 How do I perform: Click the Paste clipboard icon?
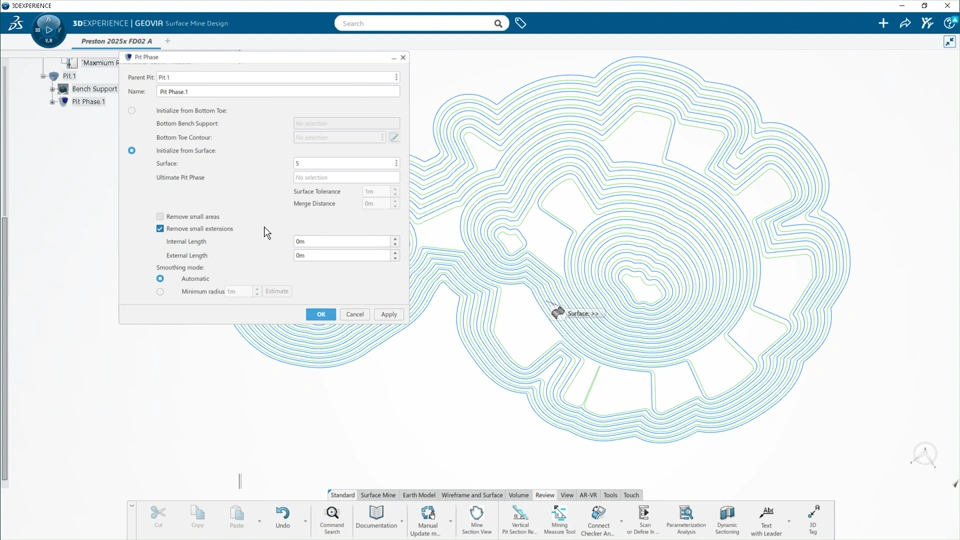click(236, 517)
